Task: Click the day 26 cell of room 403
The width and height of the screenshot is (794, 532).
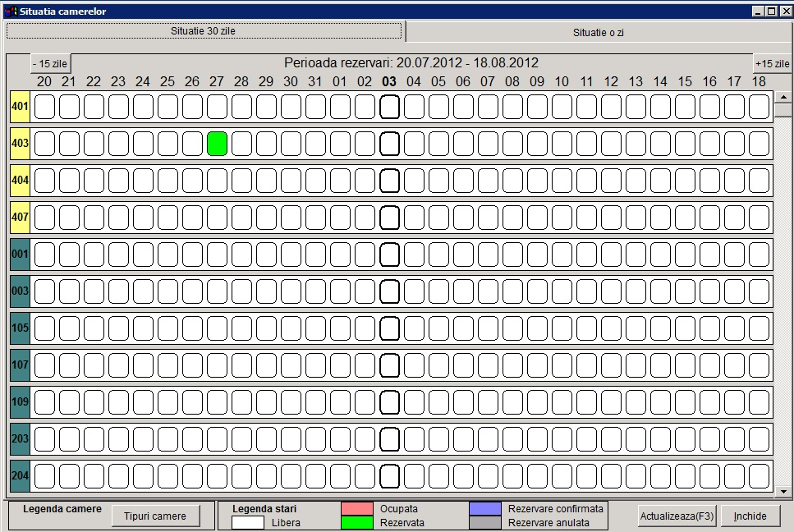Action: point(192,144)
